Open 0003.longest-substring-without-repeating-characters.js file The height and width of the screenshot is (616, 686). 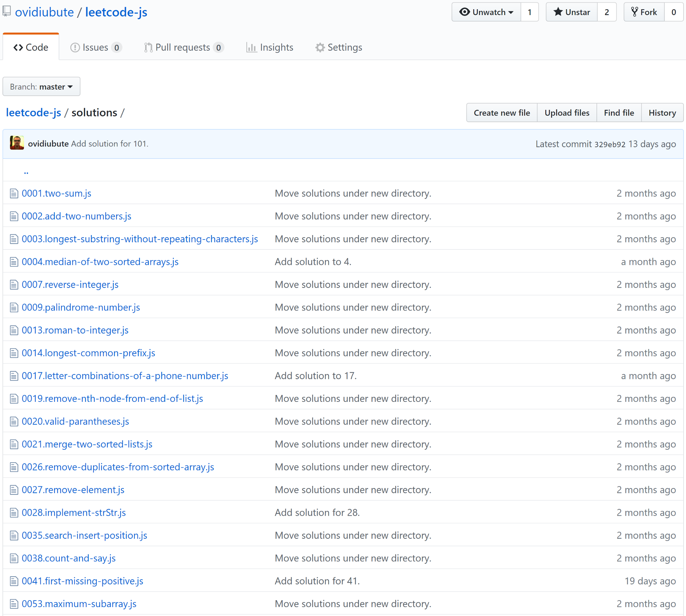coord(140,239)
